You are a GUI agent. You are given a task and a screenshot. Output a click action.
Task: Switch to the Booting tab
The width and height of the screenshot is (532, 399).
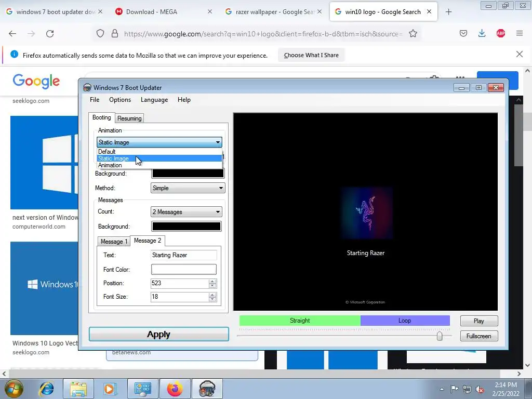coord(101,117)
